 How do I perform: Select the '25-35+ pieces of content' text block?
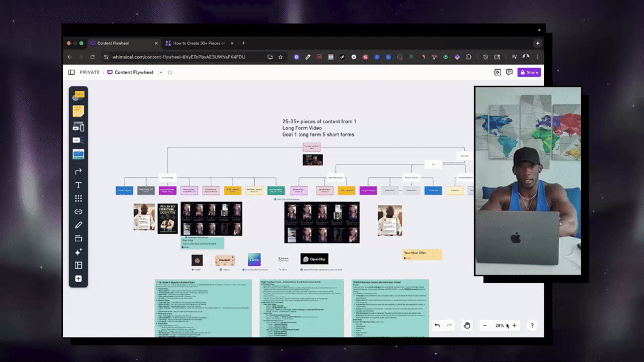[319, 128]
